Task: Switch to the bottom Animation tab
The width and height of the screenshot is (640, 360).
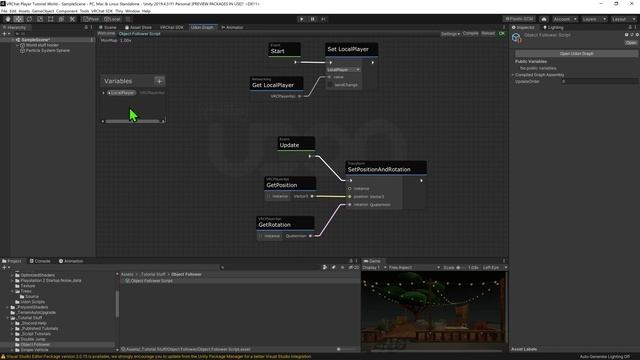Action: pyautogui.click(x=71, y=261)
